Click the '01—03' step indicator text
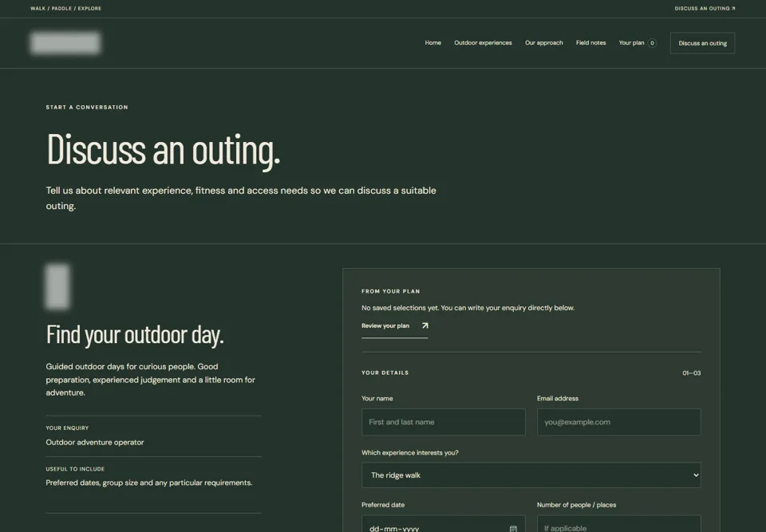Image resolution: width=766 pixels, height=532 pixels. [x=691, y=372]
